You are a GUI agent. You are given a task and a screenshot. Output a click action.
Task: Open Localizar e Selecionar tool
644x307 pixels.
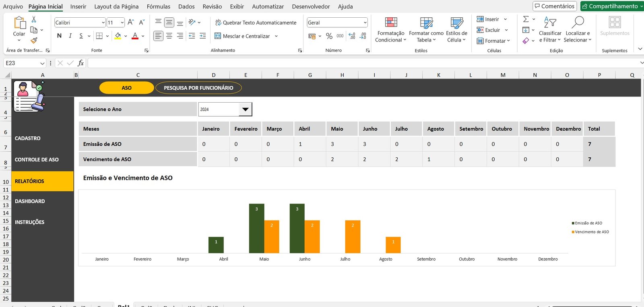tap(578, 29)
